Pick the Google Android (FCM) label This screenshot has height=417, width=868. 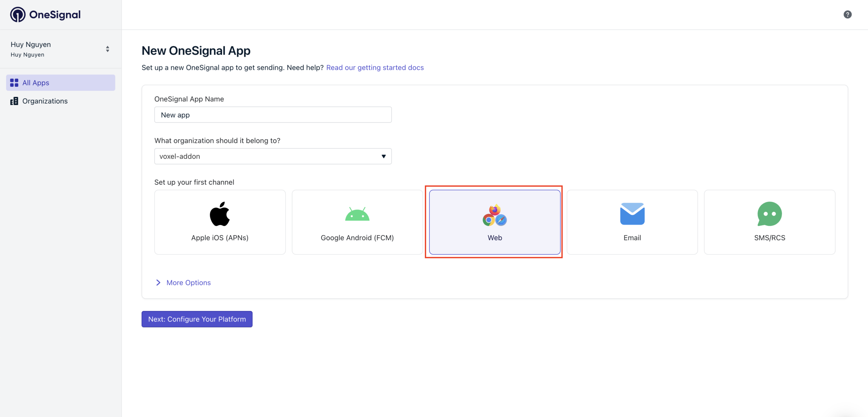pyautogui.click(x=357, y=238)
